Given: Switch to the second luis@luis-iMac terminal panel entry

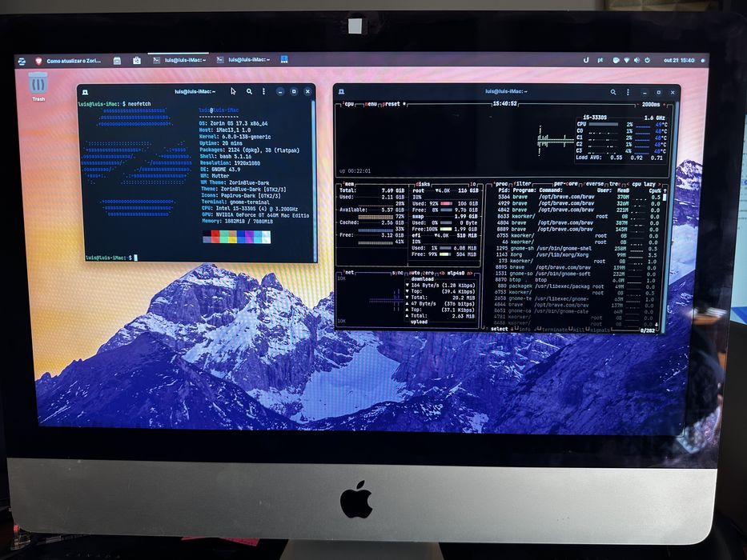Looking at the screenshot, I should click(x=243, y=59).
